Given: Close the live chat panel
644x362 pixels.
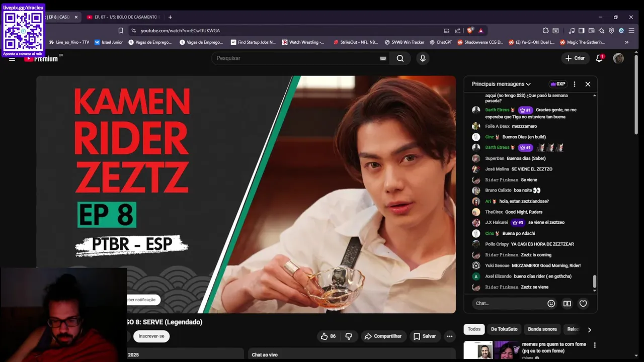Looking at the screenshot, I should [588, 84].
